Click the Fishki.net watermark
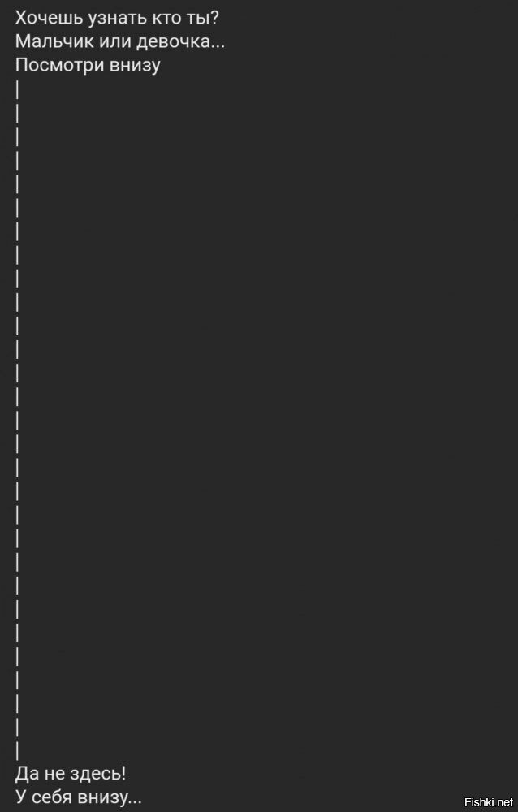 tap(488, 803)
